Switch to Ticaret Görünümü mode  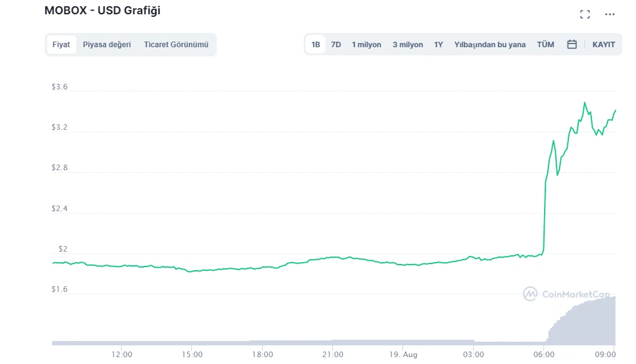(x=177, y=44)
